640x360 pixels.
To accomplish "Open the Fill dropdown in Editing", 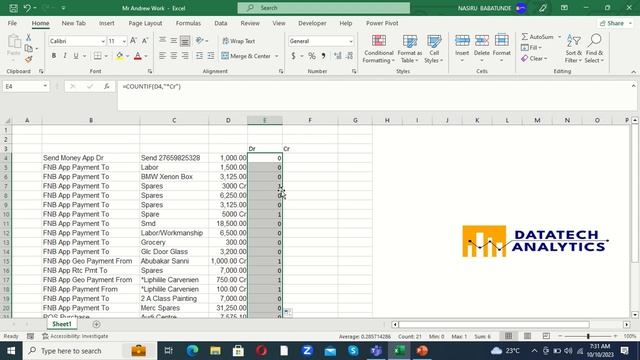I will 531,48.
